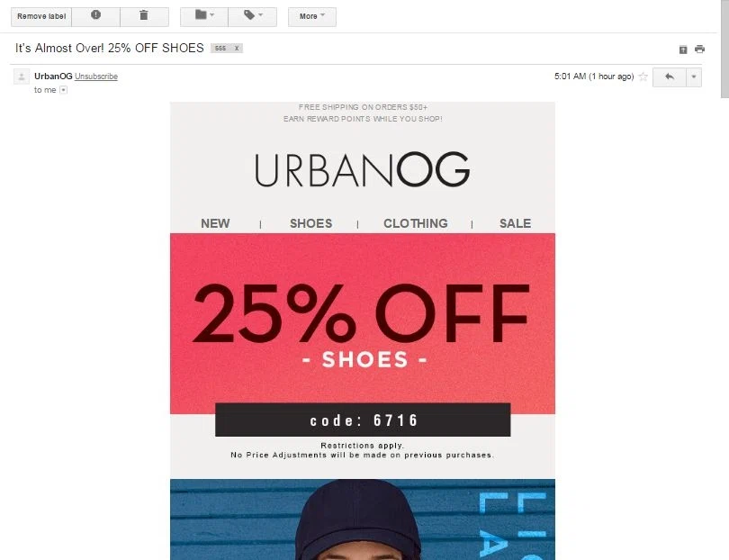
Task: Star this UrbanOG message
Action: click(x=643, y=77)
